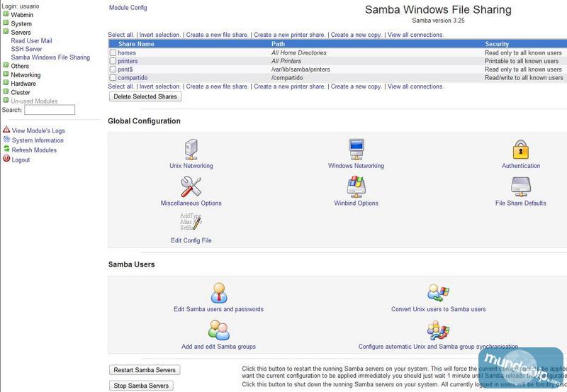The width and height of the screenshot is (567, 392).
Task: Click the Share Name column header
Action: [x=136, y=44]
